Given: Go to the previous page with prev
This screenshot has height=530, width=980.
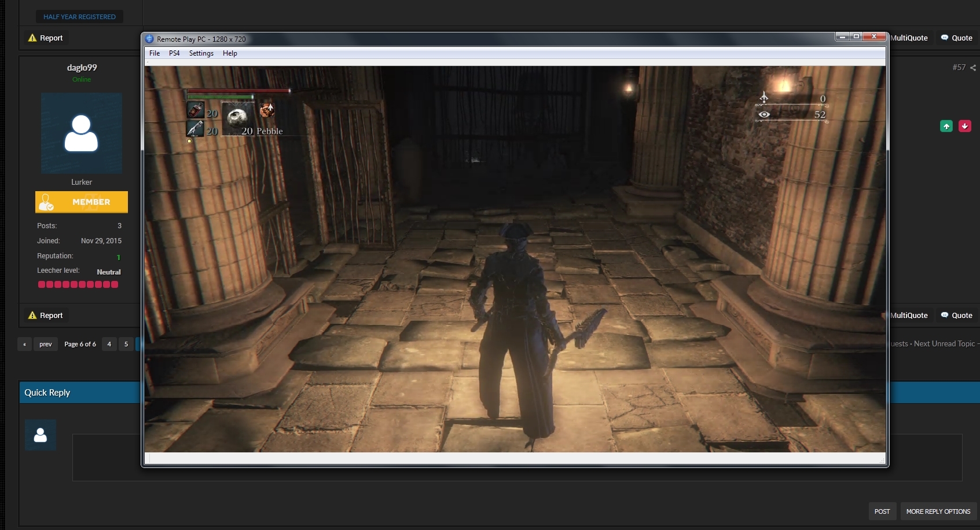Looking at the screenshot, I should [x=46, y=344].
